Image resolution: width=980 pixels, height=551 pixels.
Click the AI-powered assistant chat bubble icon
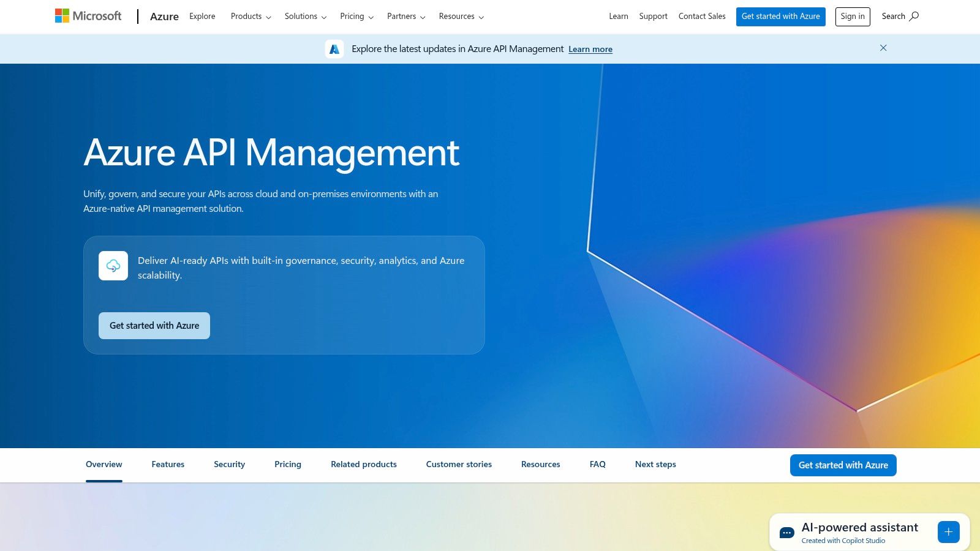click(787, 533)
